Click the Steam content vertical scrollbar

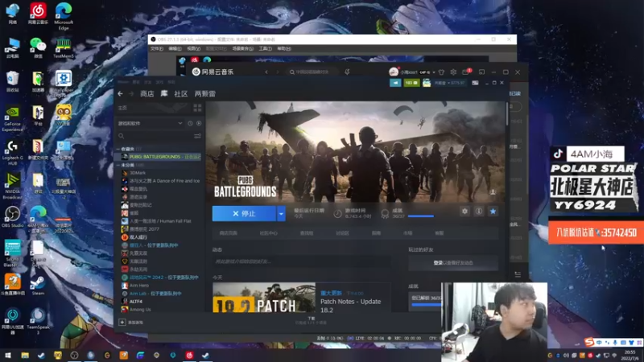(507, 114)
